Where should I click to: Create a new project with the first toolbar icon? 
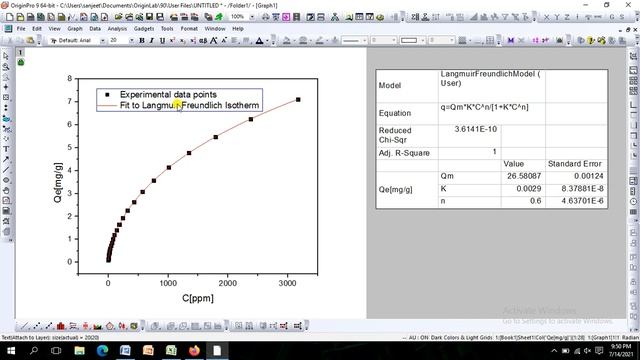(9, 17)
